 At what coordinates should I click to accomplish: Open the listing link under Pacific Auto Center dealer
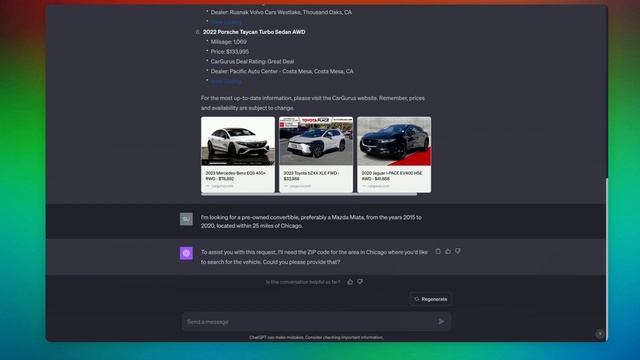point(227,81)
